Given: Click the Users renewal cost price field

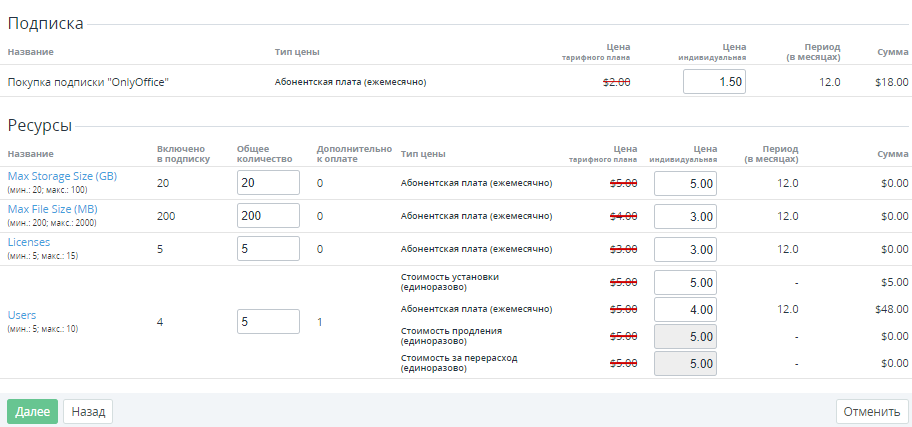Looking at the screenshot, I should coord(685,337).
